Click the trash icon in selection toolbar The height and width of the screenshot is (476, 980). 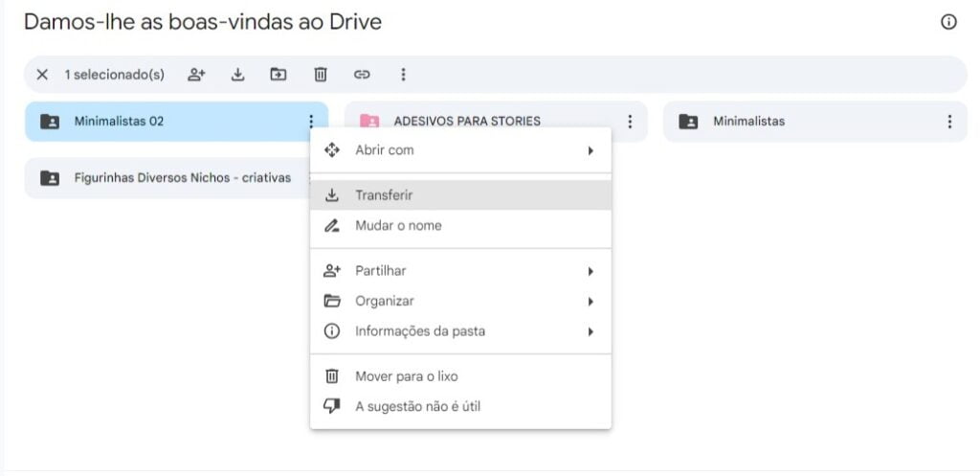321,75
